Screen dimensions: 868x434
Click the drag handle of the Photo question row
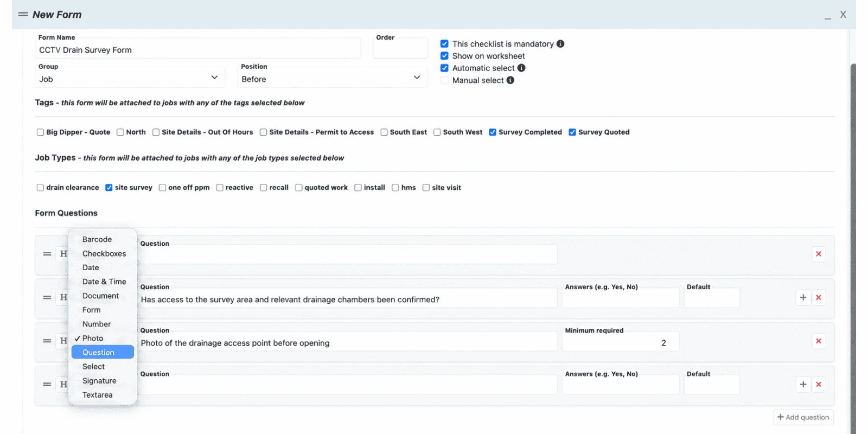tap(47, 341)
